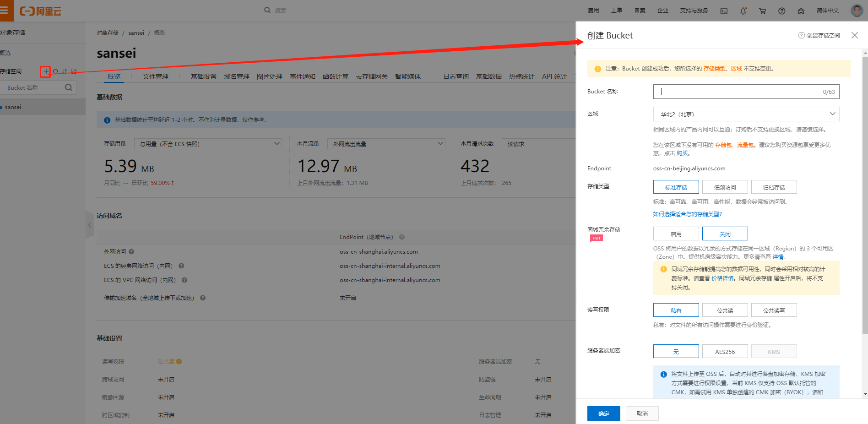The height and width of the screenshot is (424, 868).
Task: Switch to the 文件管理 tab
Action: pyautogui.click(x=156, y=76)
